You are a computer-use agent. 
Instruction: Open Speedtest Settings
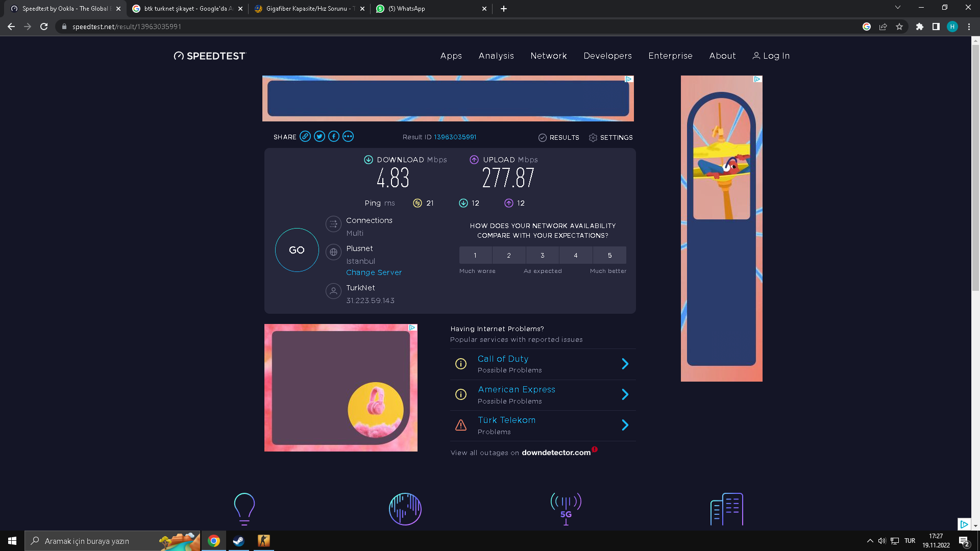tap(610, 138)
